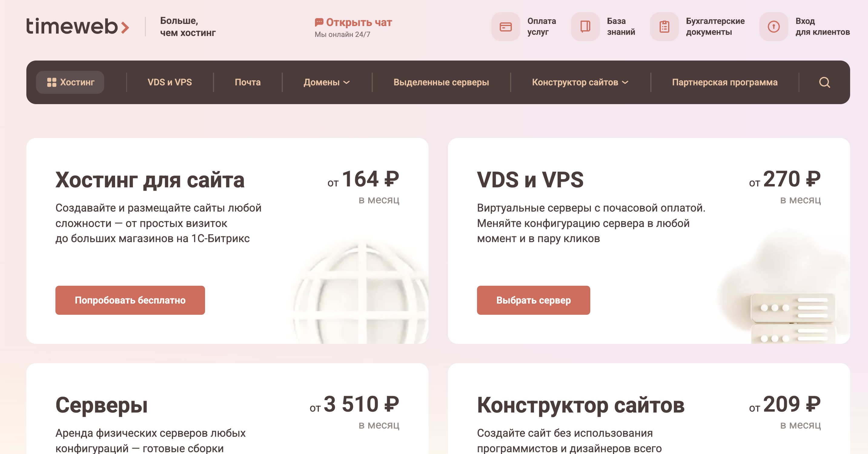Open Выделенные серверы in navigation
This screenshot has height=454, width=868.
[441, 82]
